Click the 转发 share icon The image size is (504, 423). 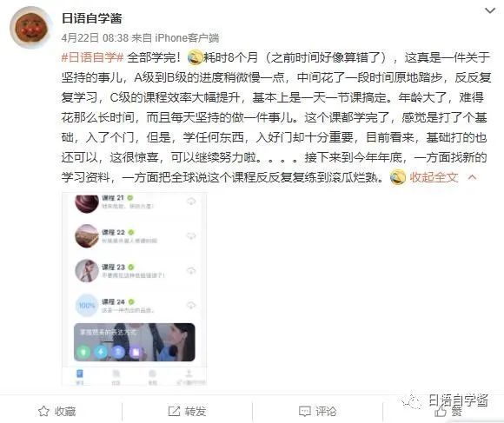[x=174, y=411]
